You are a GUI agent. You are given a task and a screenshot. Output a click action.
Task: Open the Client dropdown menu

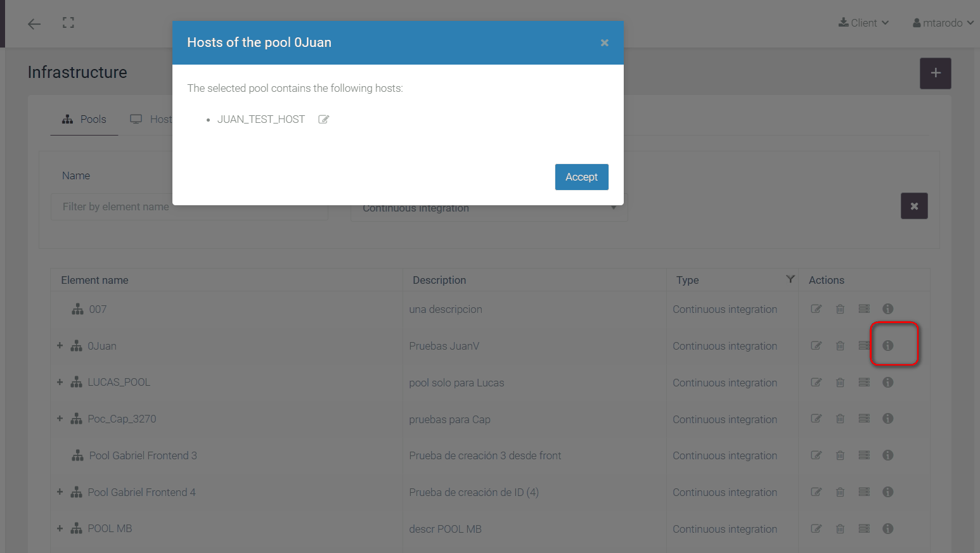click(x=863, y=23)
